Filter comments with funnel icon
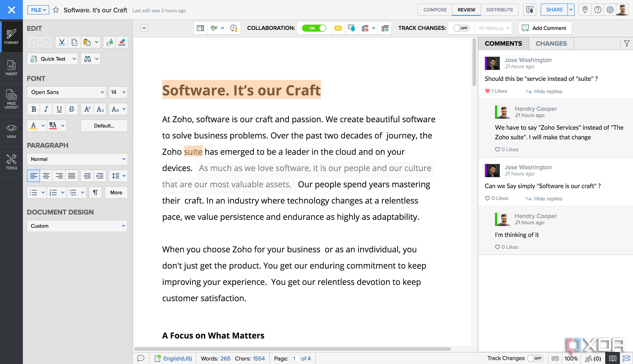The width and height of the screenshot is (633, 364). point(626,44)
